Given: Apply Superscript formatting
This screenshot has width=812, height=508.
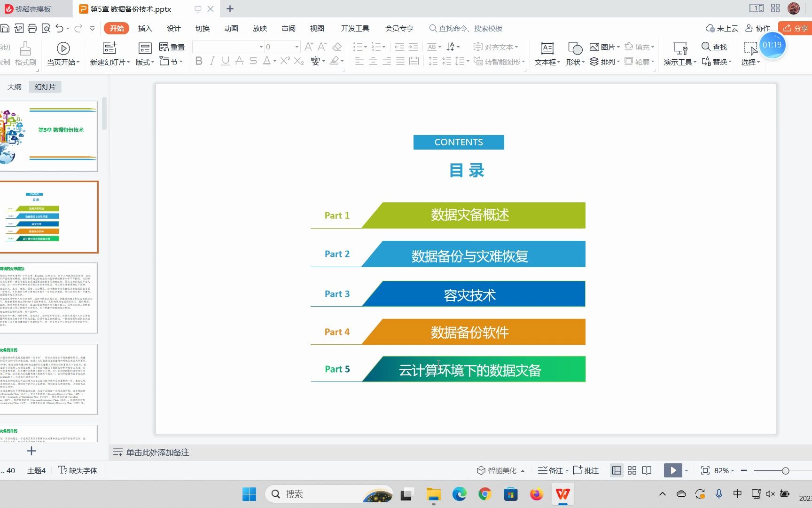Looking at the screenshot, I should [285, 61].
